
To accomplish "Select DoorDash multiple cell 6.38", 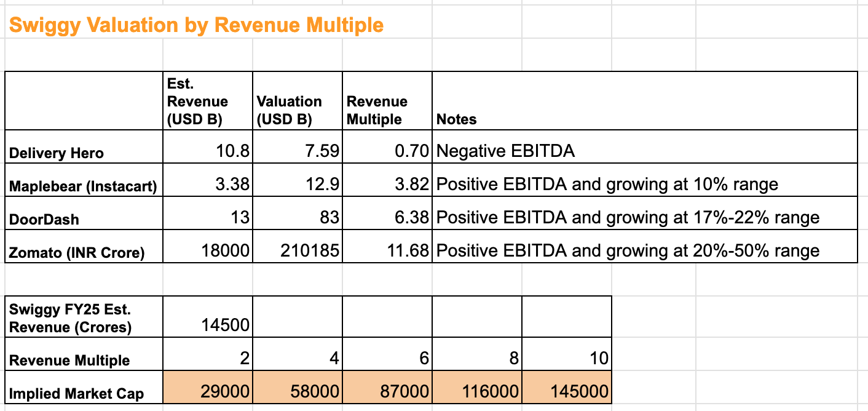I will pos(387,213).
